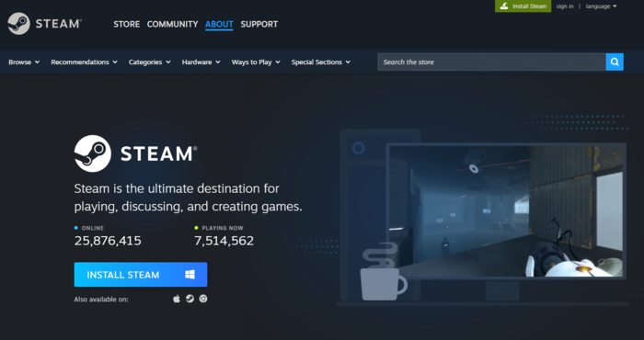Click the Windows logo on install button
The image size is (644, 340).
190,275
